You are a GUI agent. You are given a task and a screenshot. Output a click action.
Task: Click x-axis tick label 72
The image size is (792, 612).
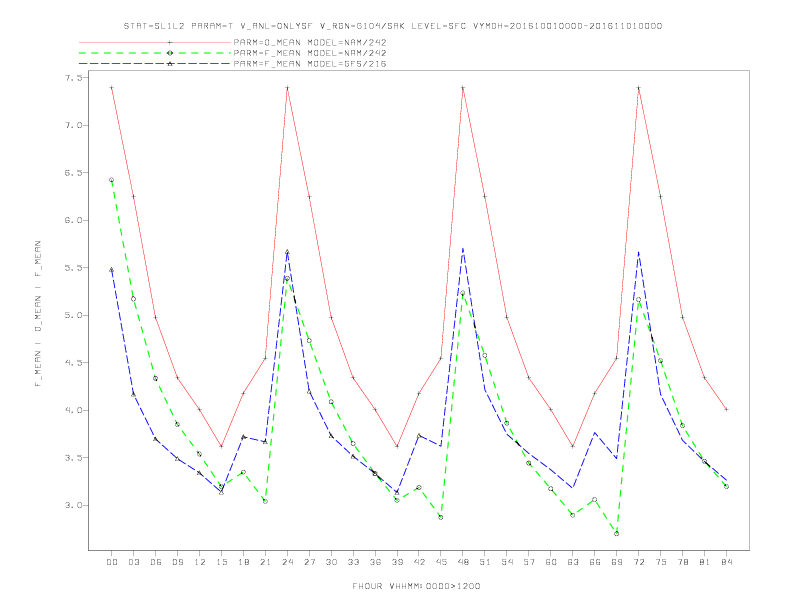(x=638, y=562)
